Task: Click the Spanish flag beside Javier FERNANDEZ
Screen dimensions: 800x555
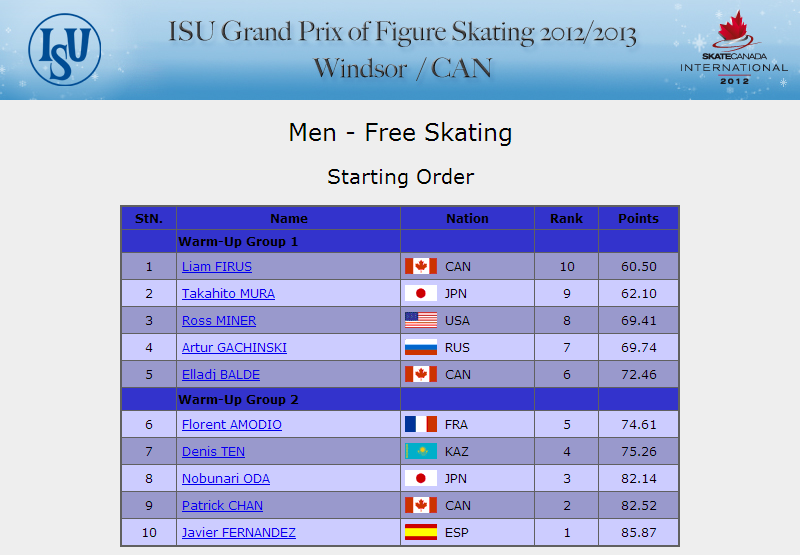Action: [x=421, y=533]
